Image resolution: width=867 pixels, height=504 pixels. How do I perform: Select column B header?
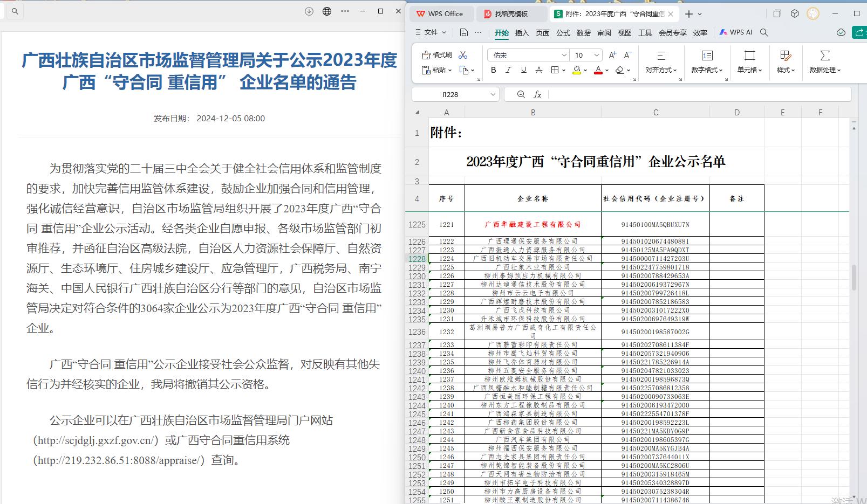tap(533, 112)
